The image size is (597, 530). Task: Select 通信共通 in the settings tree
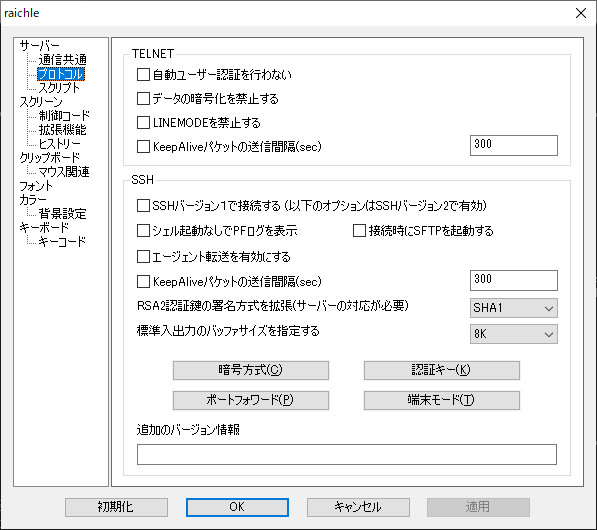(x=62, y=60)
